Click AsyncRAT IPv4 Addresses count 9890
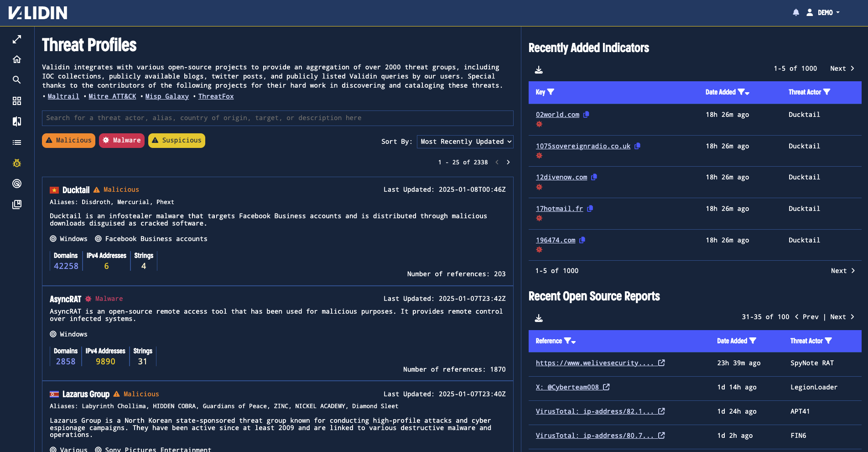 point(105,362)
